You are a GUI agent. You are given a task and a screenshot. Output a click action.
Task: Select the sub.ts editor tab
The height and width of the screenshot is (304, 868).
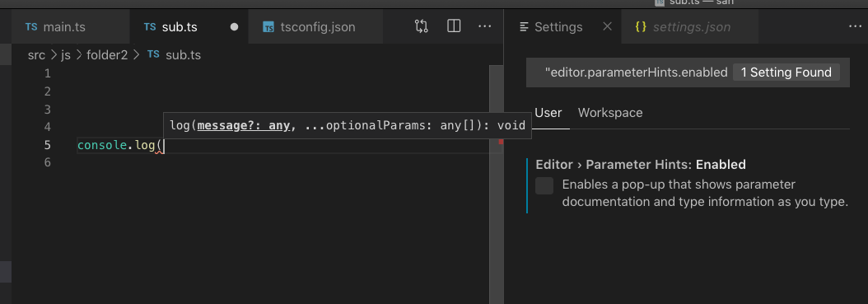189,26
